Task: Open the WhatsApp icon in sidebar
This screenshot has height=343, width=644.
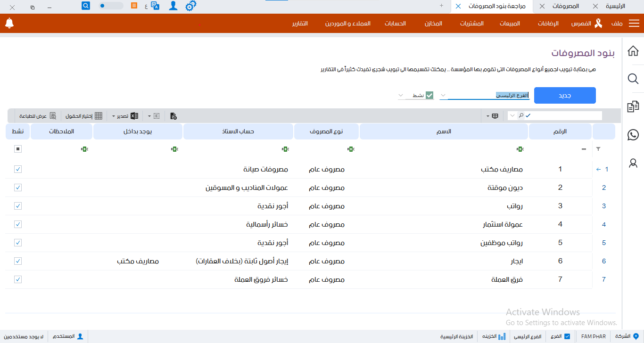Action: pyautogui.click(x=633, y=135)
